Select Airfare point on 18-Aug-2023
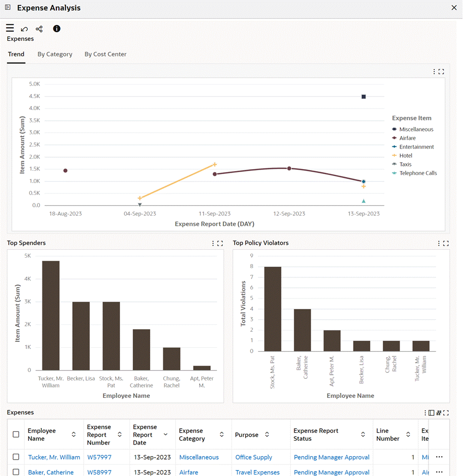This screenshot has width=466, height=476. coord(65,171)
